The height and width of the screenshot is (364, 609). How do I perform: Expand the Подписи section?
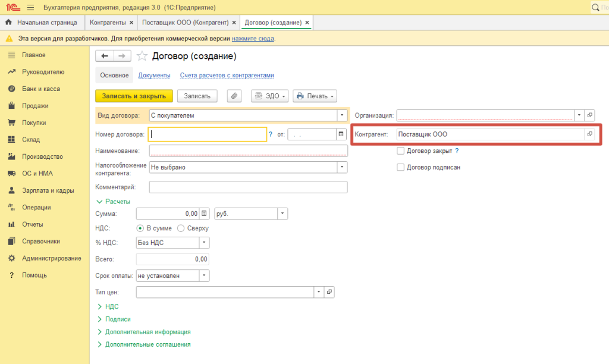[118, 319]
